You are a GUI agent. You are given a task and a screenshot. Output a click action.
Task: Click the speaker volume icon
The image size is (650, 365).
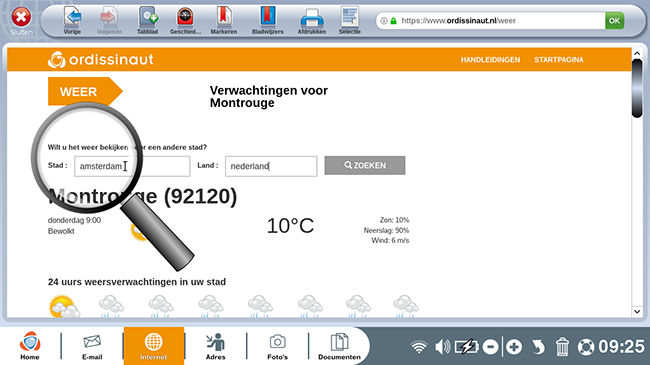pos(442,347)
